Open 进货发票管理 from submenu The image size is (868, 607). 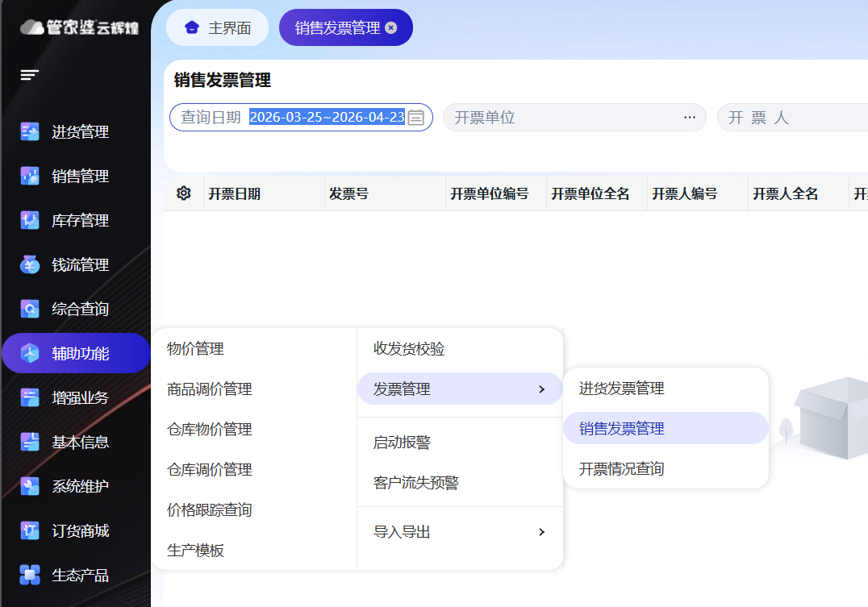(x=622, y=389)
